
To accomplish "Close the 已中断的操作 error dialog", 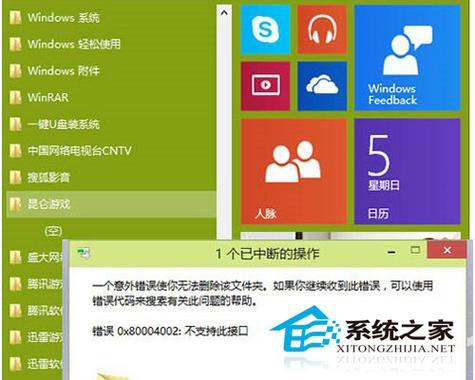I will [x=447, y=250].
